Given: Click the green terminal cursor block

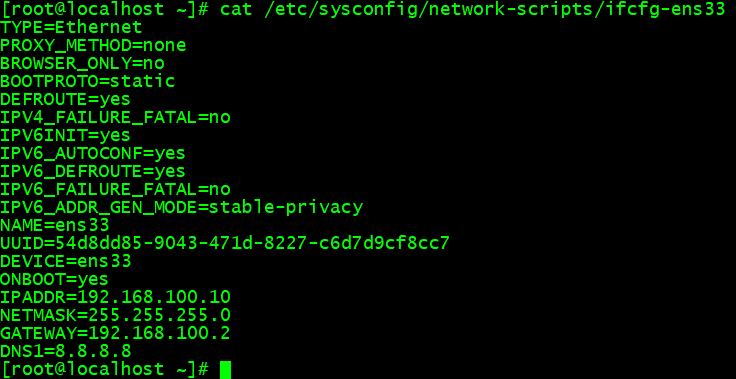Looking at the screenshot, I should pos(225,370).
